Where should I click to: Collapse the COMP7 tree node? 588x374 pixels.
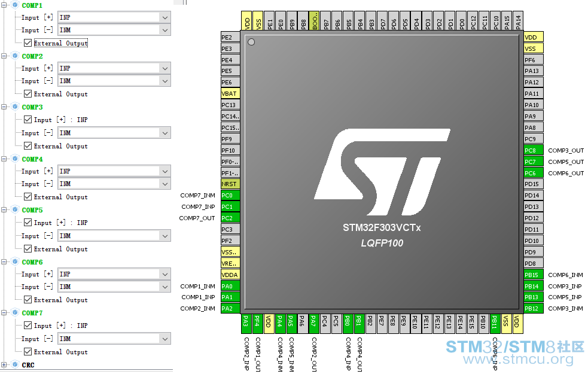(x=4, y=312)
